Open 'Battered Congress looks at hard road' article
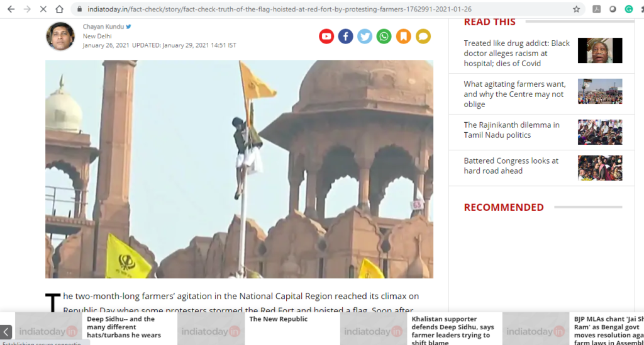 point(511,166)
